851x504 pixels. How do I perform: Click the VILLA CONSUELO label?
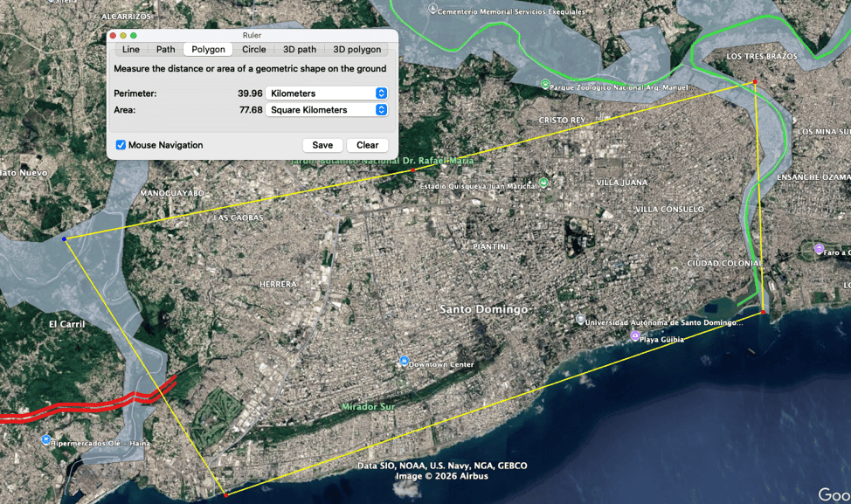tap(670, 210)
